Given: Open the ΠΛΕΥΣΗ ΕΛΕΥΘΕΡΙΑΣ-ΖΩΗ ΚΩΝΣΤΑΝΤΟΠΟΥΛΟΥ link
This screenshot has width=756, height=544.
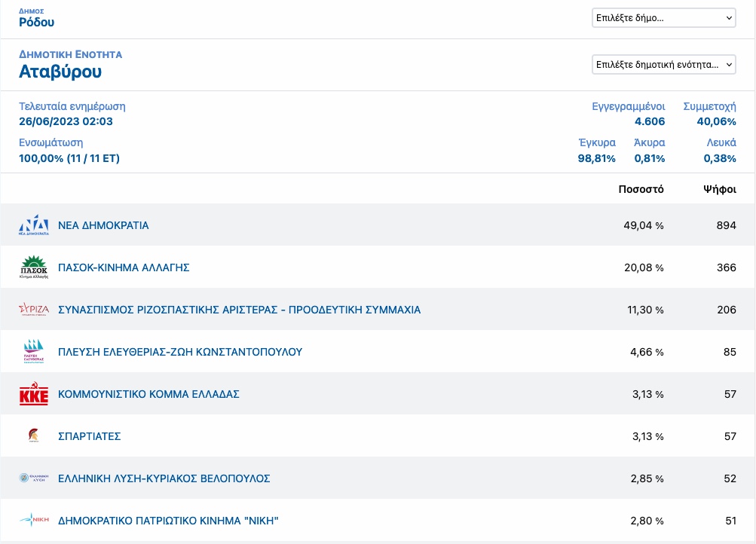Looking at the screenshot, I should pos(180,352).
